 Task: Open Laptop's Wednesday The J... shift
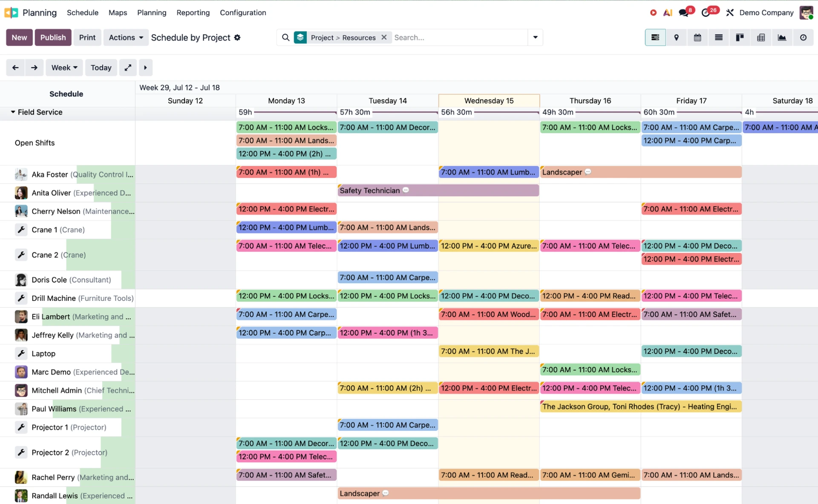(489, 351)
